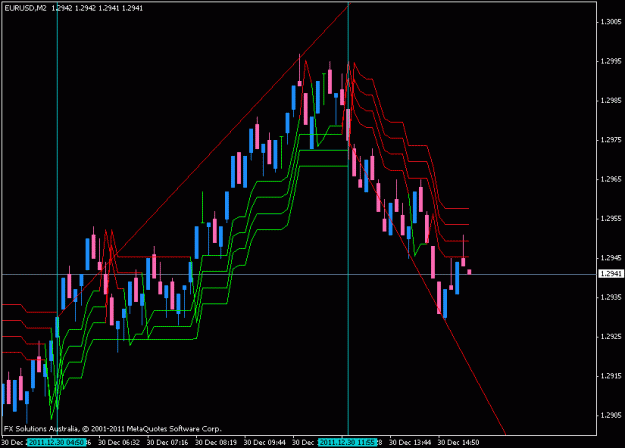The image size is (625, 448).
Task: Click the FX Solutions Australia copyright text
Action: pyautogui.click(x=112, y=429)
